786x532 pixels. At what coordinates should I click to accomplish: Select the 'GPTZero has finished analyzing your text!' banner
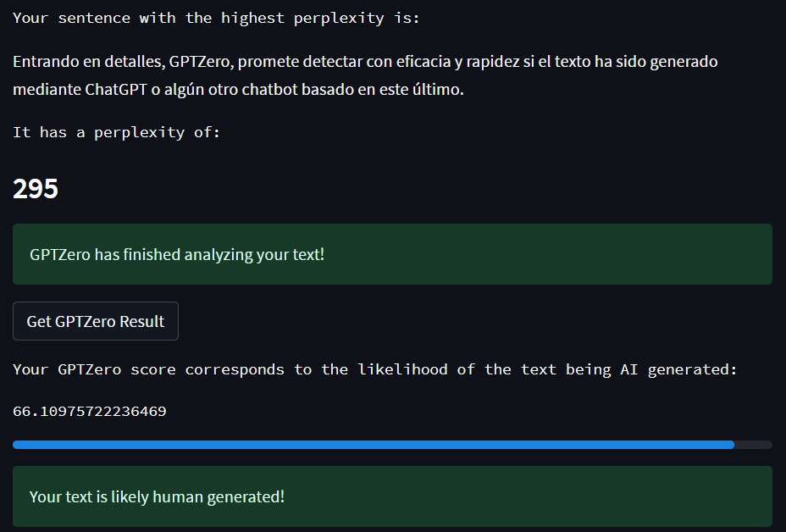[x=392, y=254]
